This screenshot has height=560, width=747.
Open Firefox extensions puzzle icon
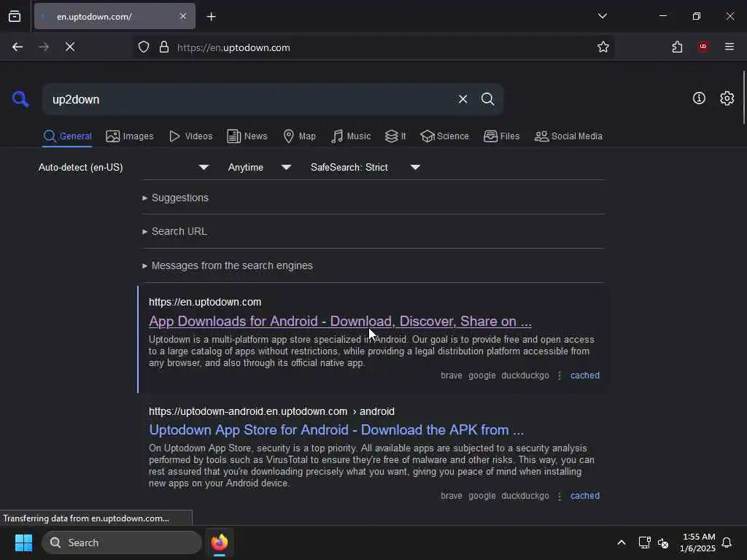click(677, 47)
